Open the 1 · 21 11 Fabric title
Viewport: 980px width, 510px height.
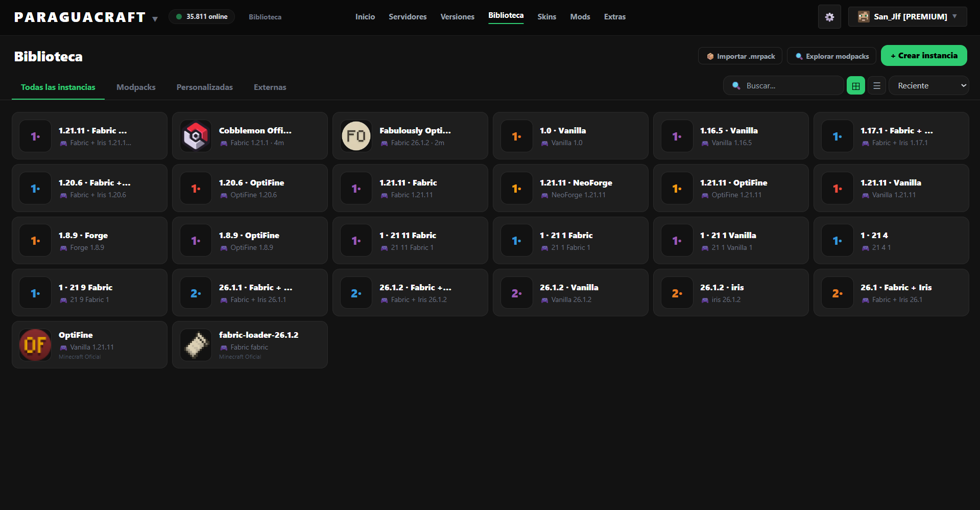tap(408, 235)
